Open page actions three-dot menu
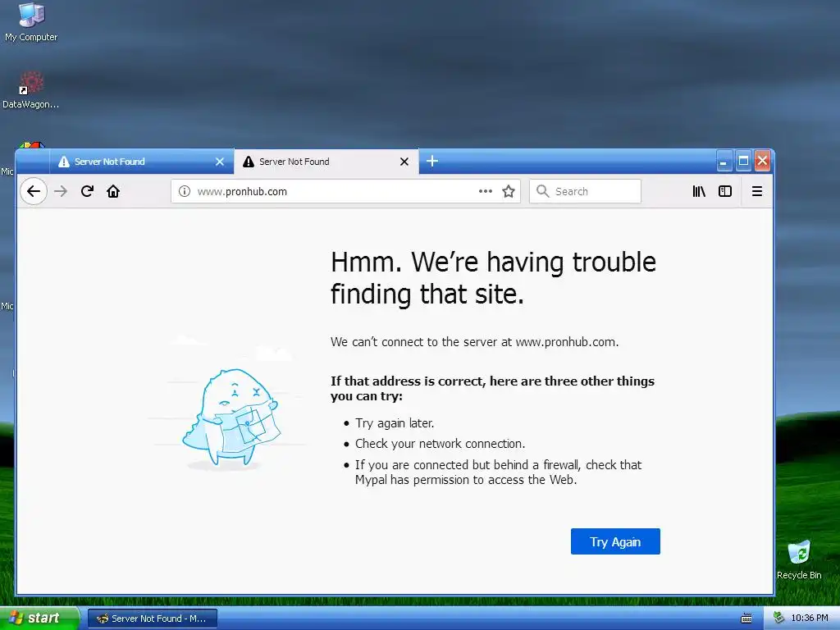This screenshot has height=630, width=840. pyautogui.click(x=486, y=191)
